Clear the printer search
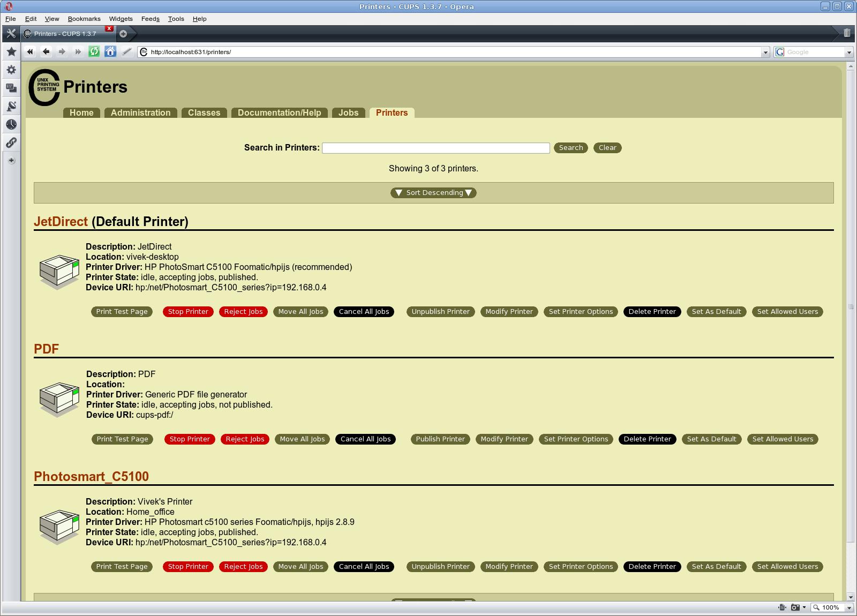Viewport: 857px width, 616px height. coord(607,148)
